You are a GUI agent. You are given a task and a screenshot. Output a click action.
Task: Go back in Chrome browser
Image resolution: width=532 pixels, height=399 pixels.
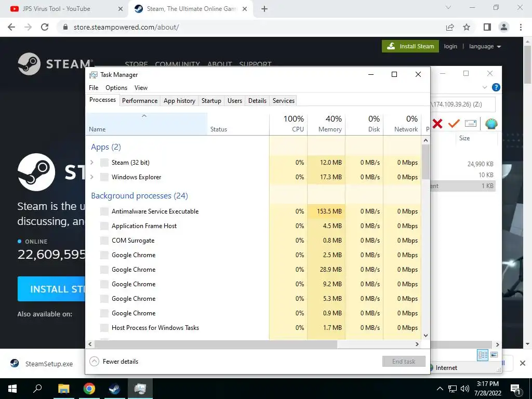pos(11,27)
